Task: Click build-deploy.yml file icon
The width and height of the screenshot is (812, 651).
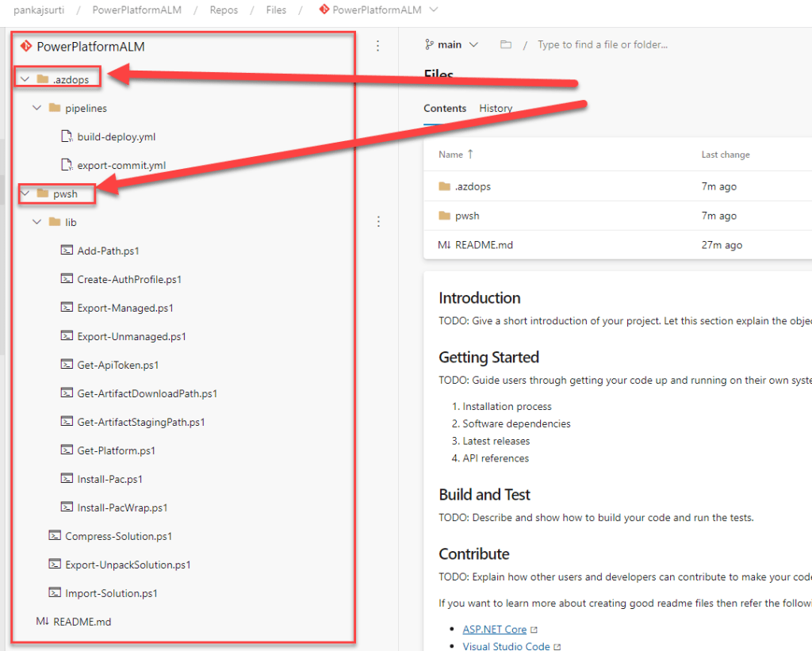Action: (67, 136)
